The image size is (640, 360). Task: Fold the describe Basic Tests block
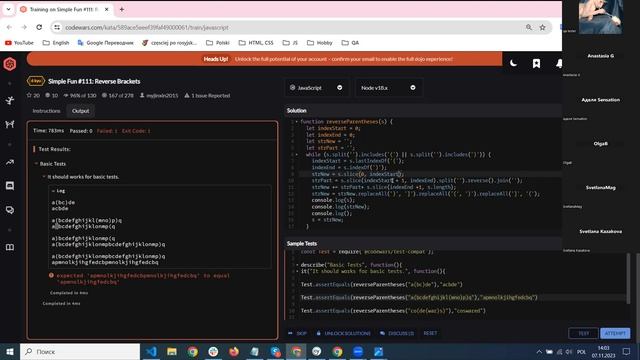point(297,265)
